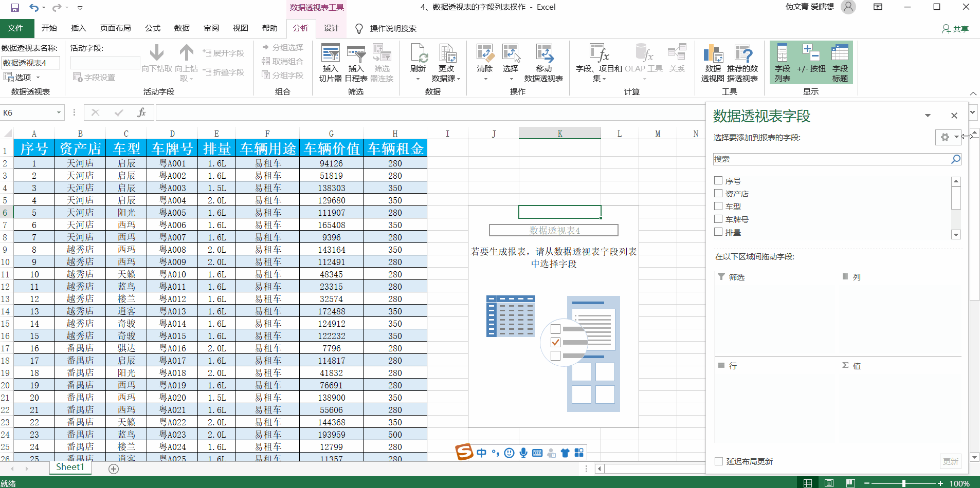Screen dimensions: 980x488
Task: Open the field list gear tools dropdown
Action: 948,137
